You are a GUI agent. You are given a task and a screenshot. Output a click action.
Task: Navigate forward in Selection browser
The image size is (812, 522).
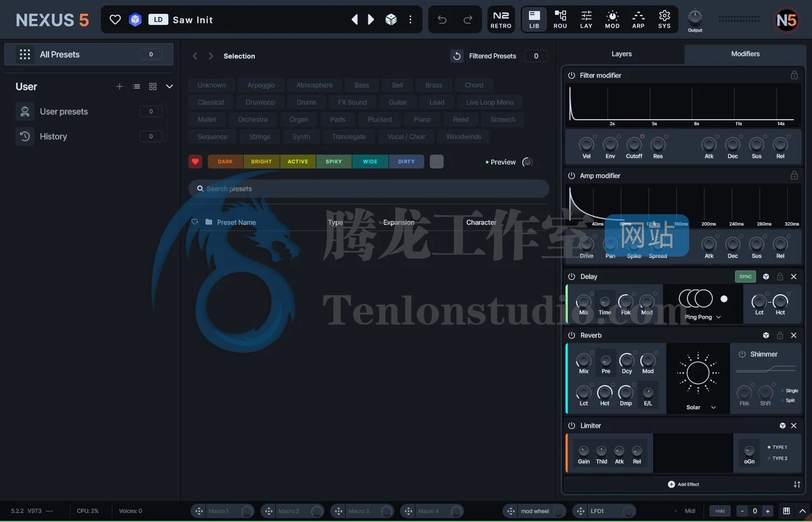(210, 56)
